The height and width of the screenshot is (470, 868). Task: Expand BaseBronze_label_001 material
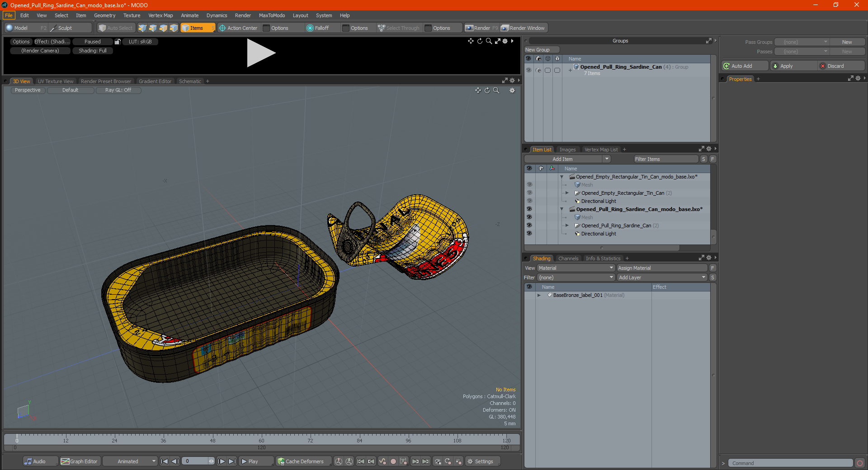coord(539,295)
